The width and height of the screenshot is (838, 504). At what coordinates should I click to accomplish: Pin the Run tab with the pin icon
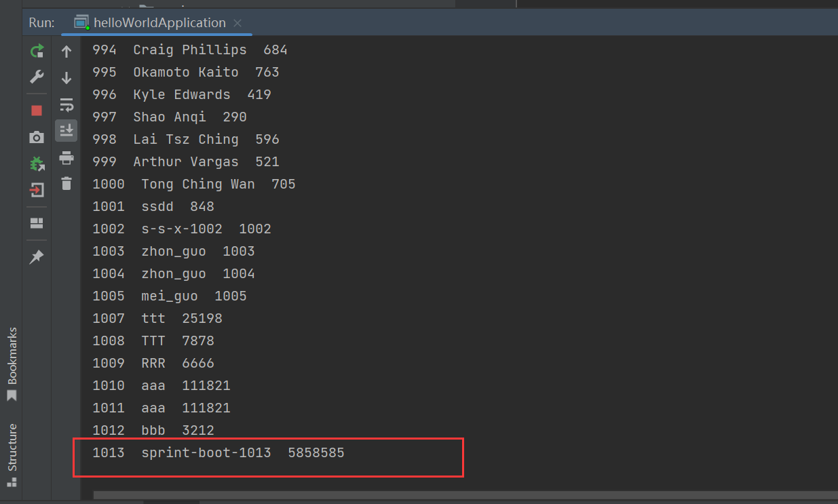(x=37, y=257)
